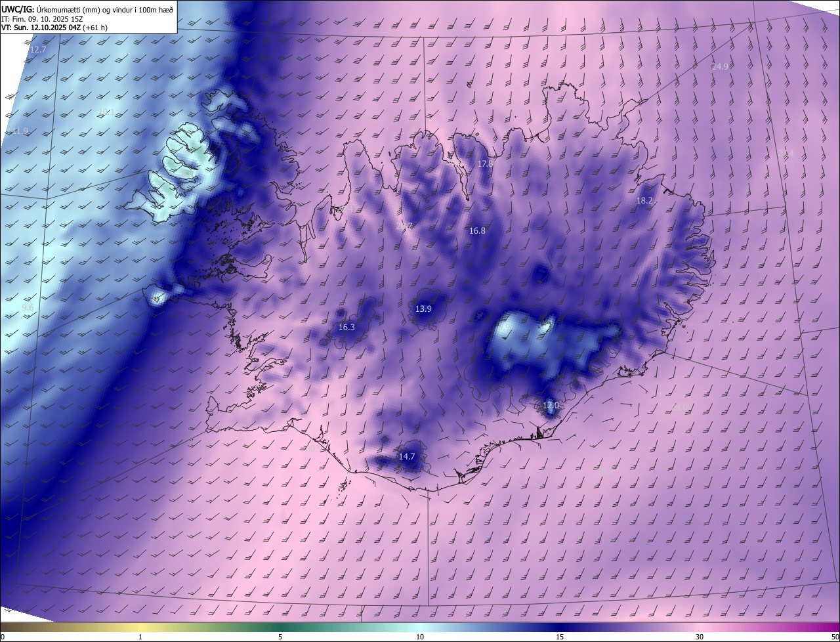This screenshot has width=840, height=642.
Task: Click the 24.9 value label
Action: [720, 66]
